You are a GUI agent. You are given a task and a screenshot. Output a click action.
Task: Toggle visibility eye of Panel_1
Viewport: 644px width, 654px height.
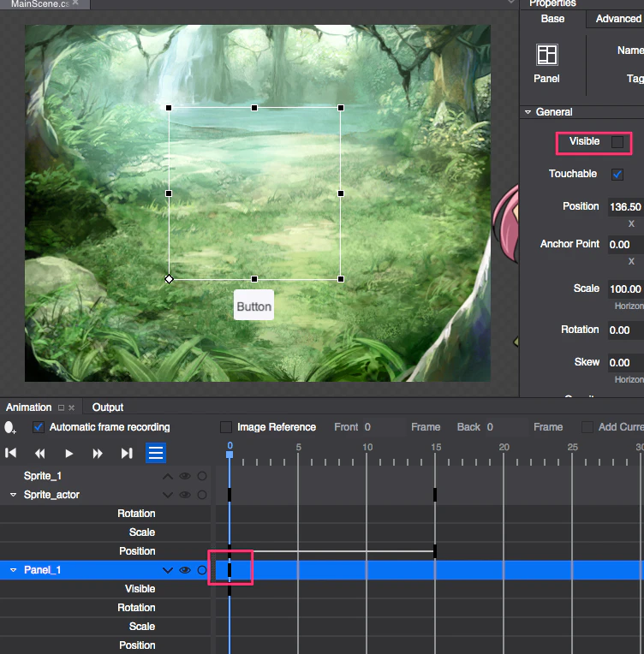[x=185, y=570]
